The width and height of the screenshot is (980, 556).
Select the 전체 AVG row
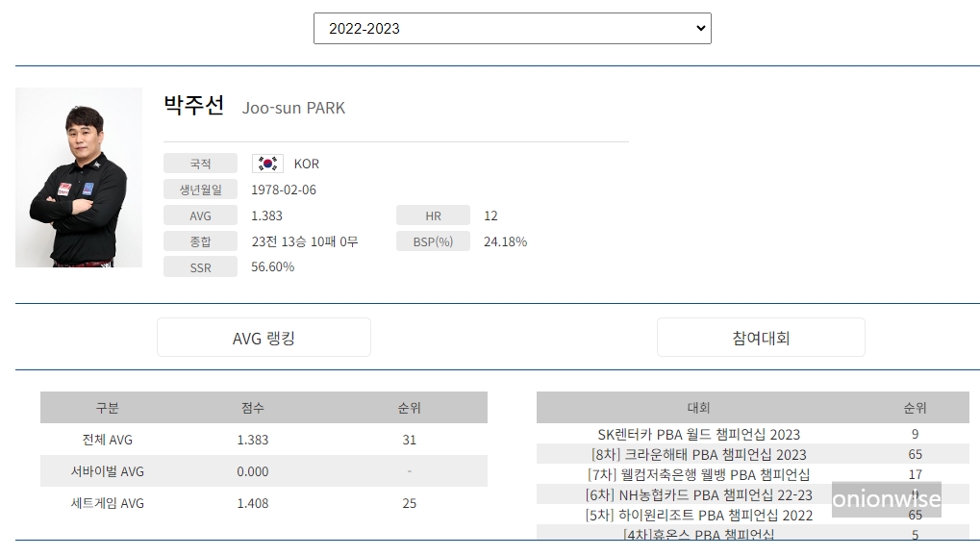(263, 439)
